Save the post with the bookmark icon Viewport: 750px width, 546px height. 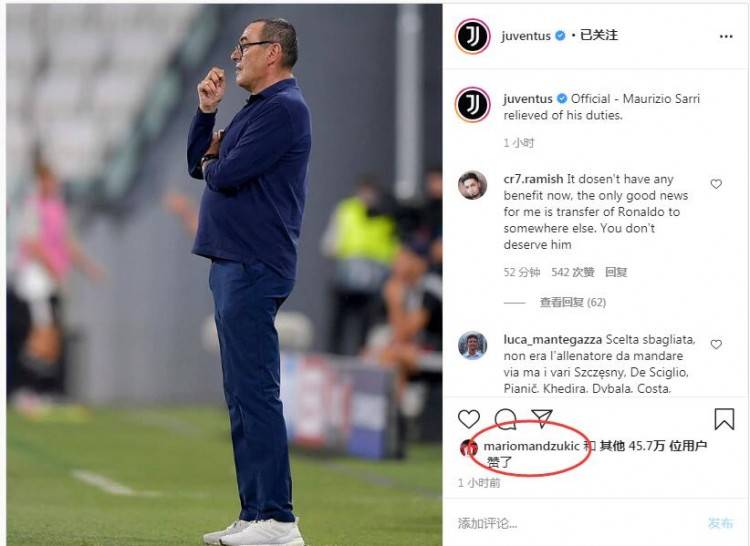(x=724, y=419)
